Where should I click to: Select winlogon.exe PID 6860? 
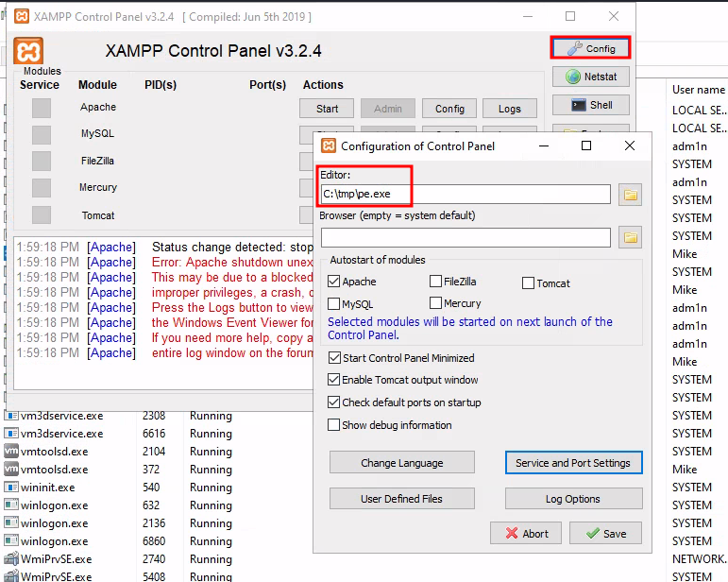[364, 541]
